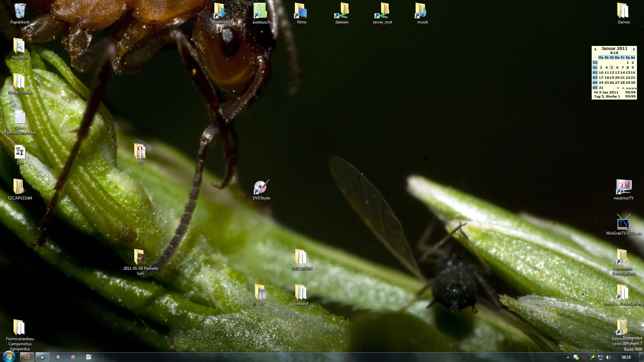The image size is (644, 362).
Task: Click the Show desktop strip
Action: [642, 357]
